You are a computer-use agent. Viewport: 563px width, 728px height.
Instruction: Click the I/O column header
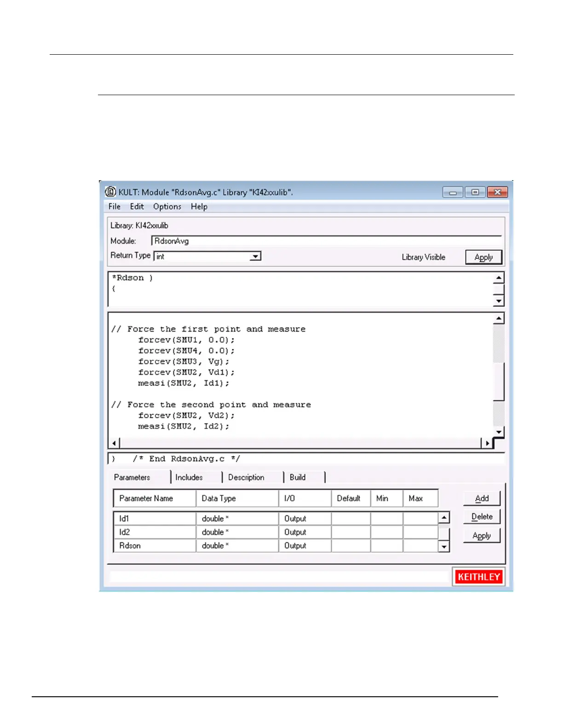pos(305,499)
